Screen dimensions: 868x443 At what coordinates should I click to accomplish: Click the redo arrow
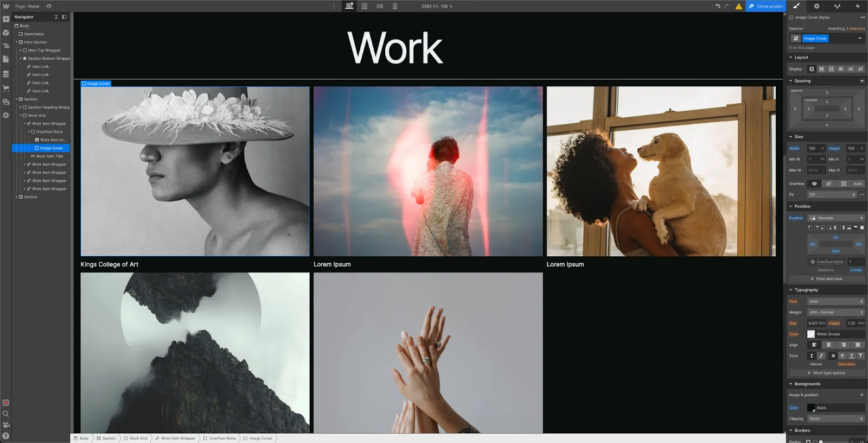(x=726, y=6)
